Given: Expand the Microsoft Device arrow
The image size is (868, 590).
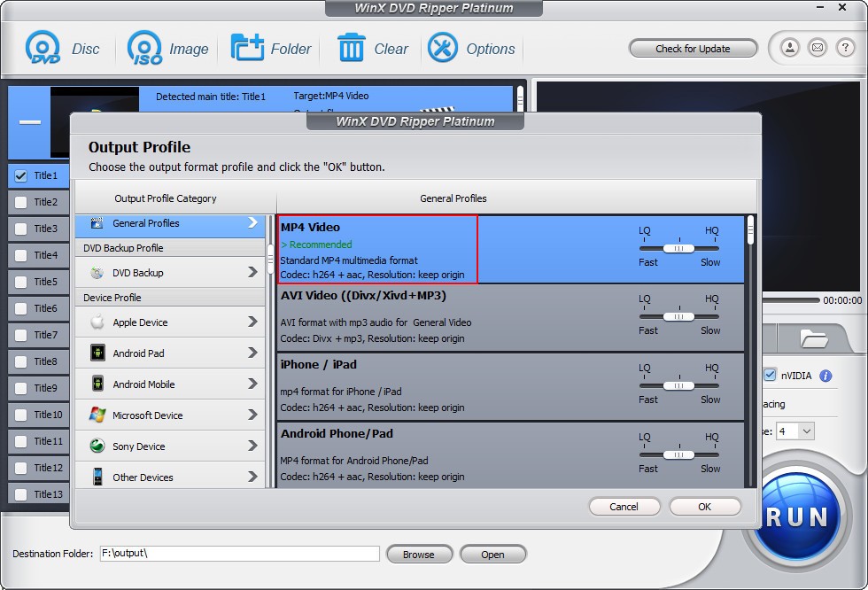Looking at the screenshot, I should (252, 415).
